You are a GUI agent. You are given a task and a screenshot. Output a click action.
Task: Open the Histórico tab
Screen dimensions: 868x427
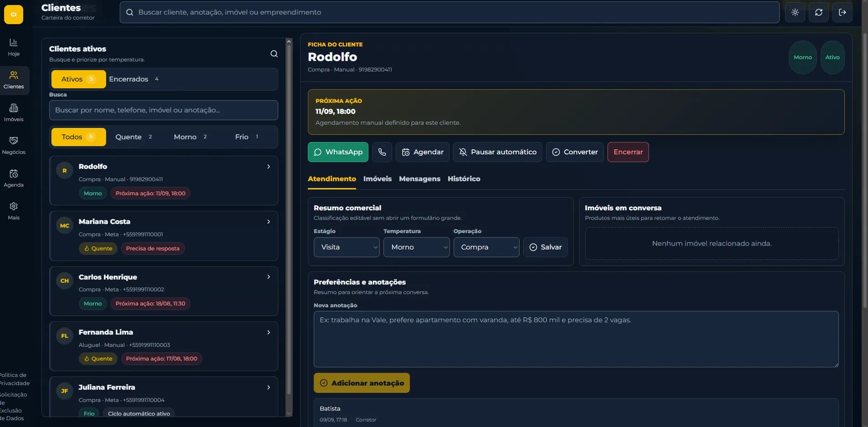pyautogui.click(x=464, y=179)
